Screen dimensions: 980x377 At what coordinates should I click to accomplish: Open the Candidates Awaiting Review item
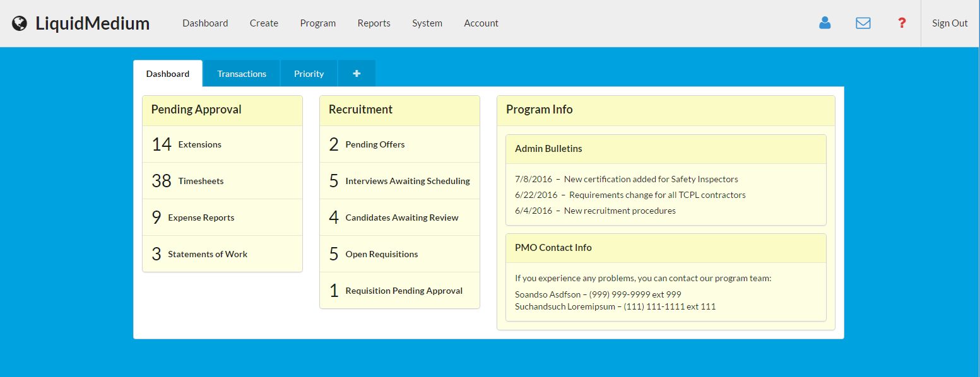(x=401, y=217)
